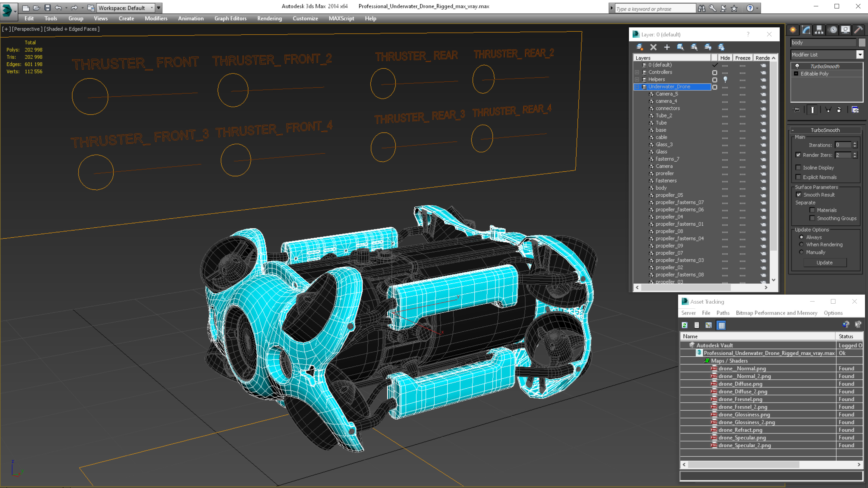Image resolution: width=868 pixels, height=488 pixels.
Task: Click Tree View icon in Asset Tracking toolbar
Action: coord(709,325)
